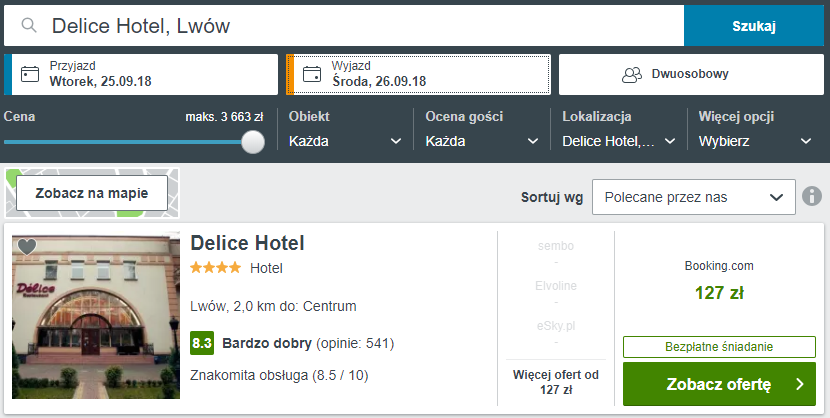This screenshot has height=418, width=830.
Task: Expand the Obiekt filter dropdown
Action: point(345,141)
